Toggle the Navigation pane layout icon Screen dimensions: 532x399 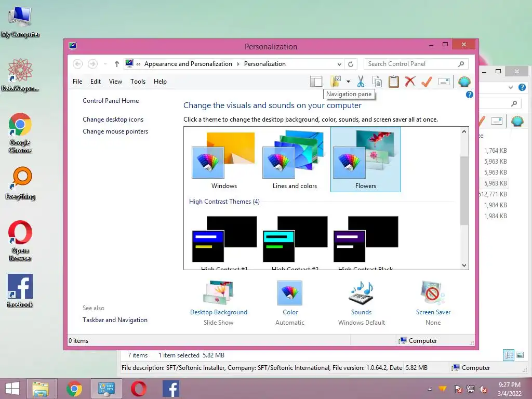point(316,82)
